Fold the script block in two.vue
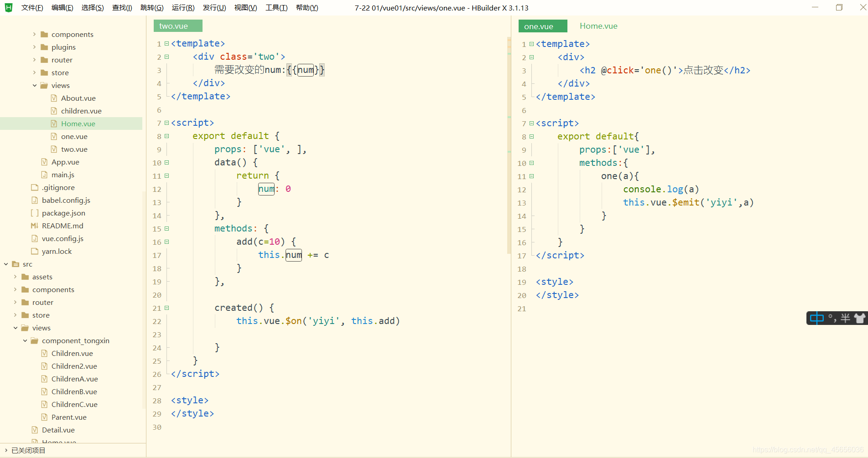Image resolution: width=868 pixels, height=458 pixels. point(167,123)
